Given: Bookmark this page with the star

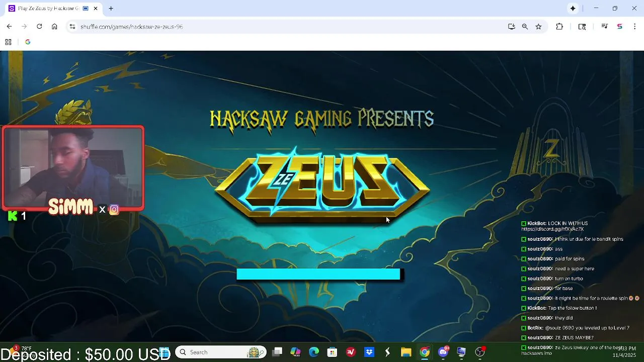Looking at the screenshot, I should (x=538, y=27).
